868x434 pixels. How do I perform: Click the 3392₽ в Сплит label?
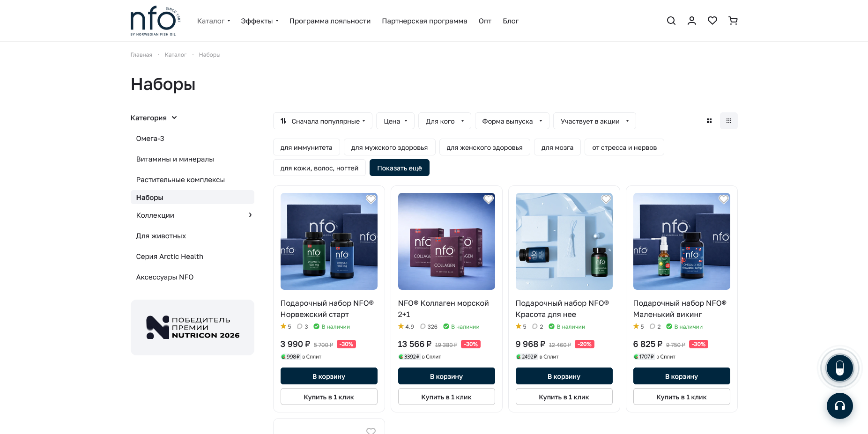click(x=419, y=357)
